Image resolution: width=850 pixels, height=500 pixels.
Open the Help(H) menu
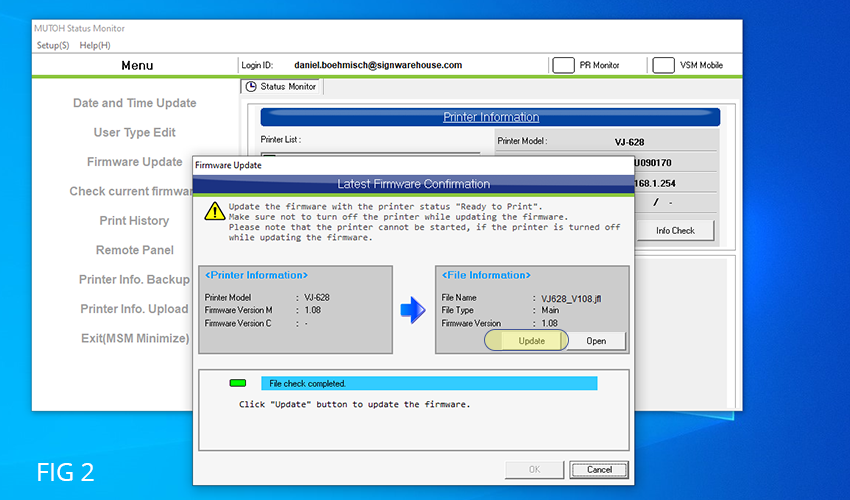point(95,45)
